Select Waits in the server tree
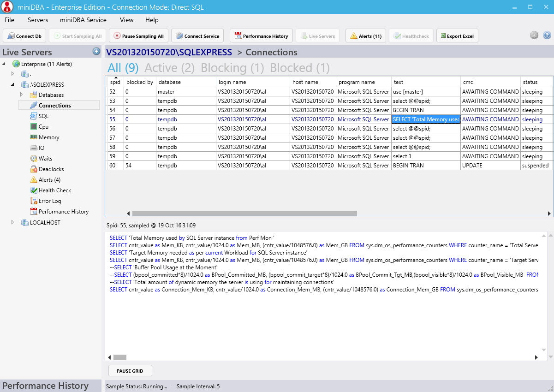554x392 pixels. (46, 159)
